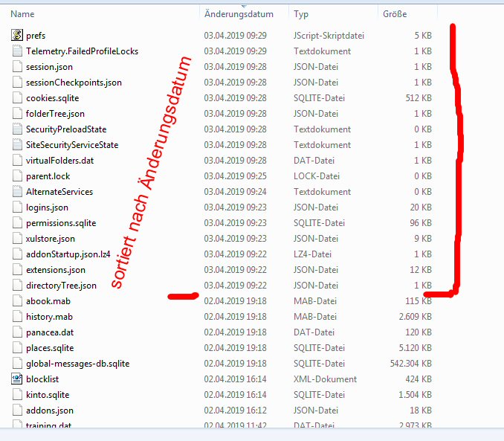Click the parent.lock file icon
The width and height of the screenshot is (504, 441).
click(x=17, y=176)
